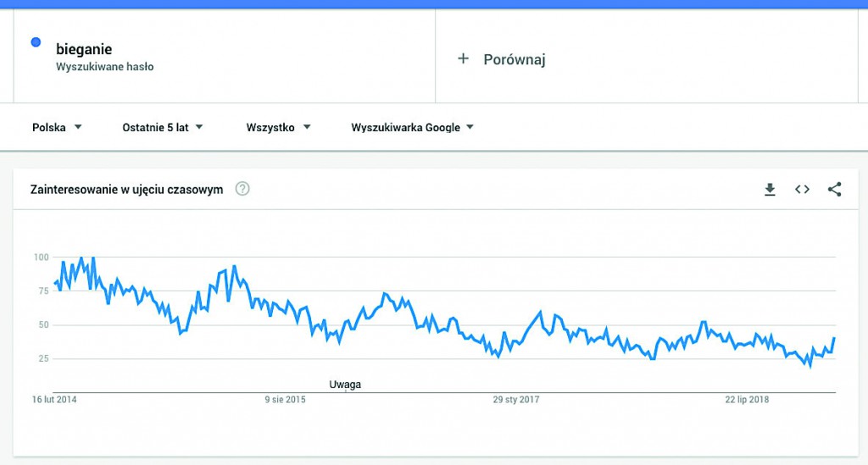The image size is (868, 465).
Task: Open the embed code icon
Action: tap(802, 190)
